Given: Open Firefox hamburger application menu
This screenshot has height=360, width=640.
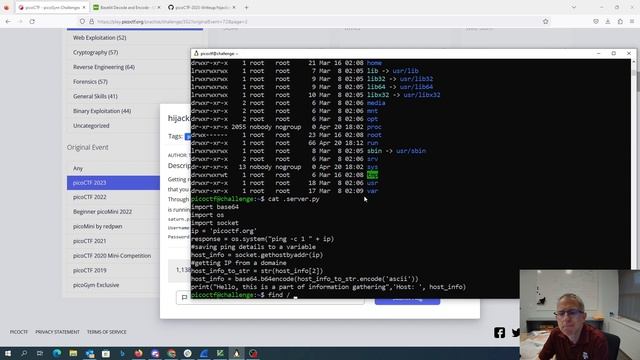Looking at the screenshot, I should point(632,21).
